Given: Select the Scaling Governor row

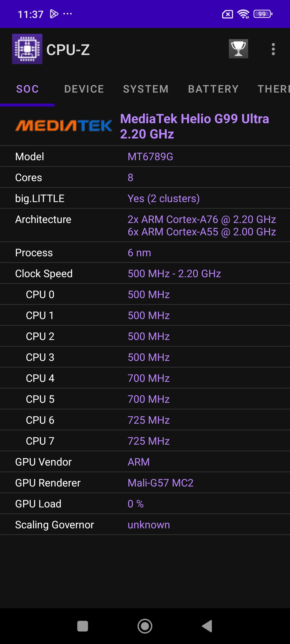Looking at the screenshot, I should (145, 525).
